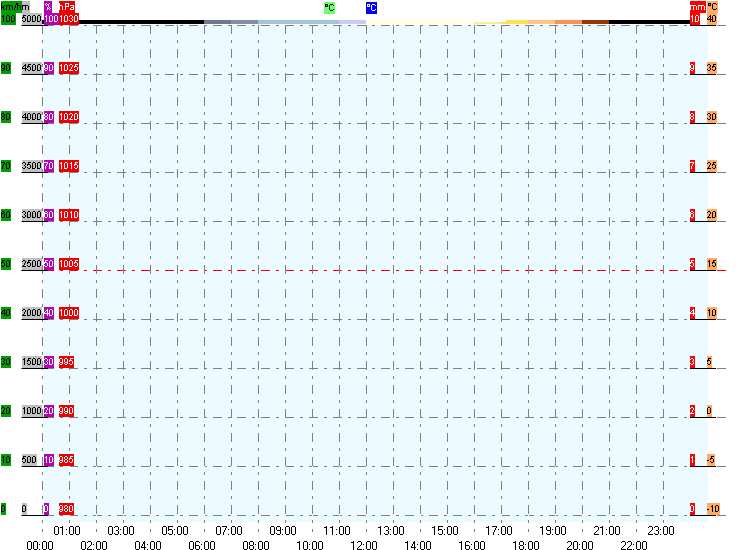Click the 03:00 time label

click(x=121, y=530)
